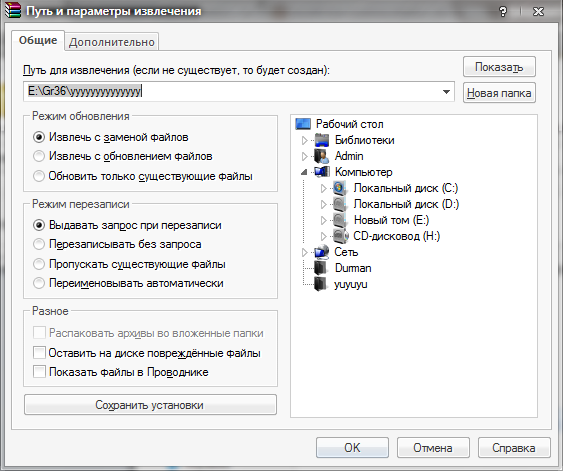Click the Библиотеки folder icon
The width and height of the screenshot is (563, 471).
tap(322, 140)
